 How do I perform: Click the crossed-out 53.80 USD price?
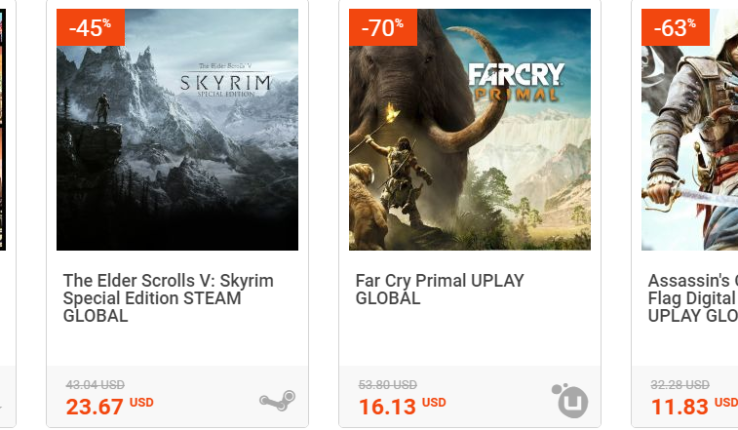(388, 385)
